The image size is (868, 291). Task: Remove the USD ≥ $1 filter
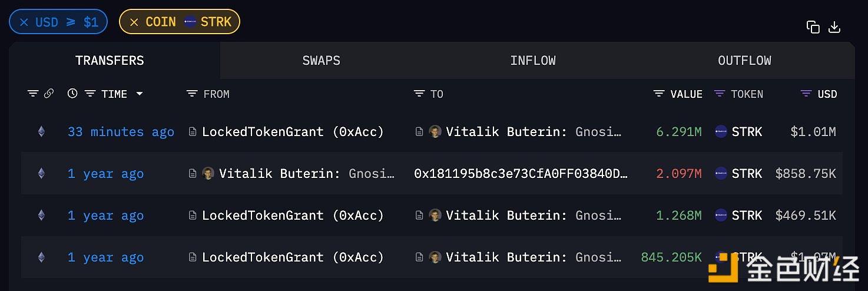point(24,22)
